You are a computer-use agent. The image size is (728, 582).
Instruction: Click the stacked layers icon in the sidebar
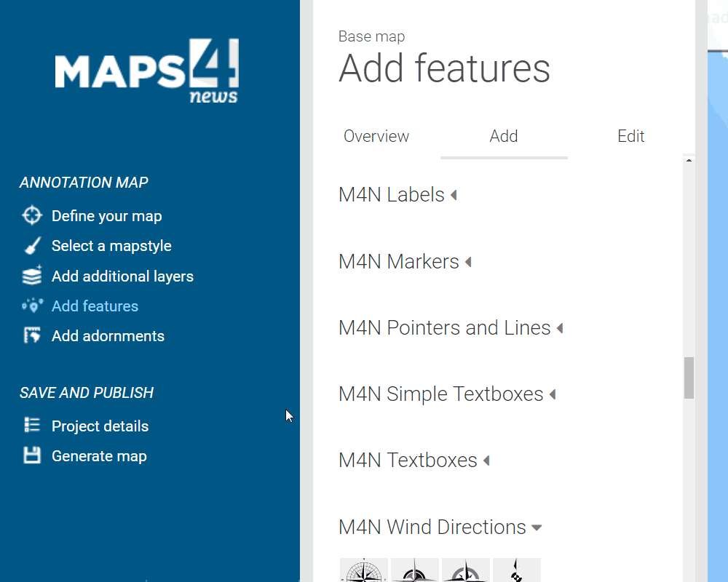(32, 275)
